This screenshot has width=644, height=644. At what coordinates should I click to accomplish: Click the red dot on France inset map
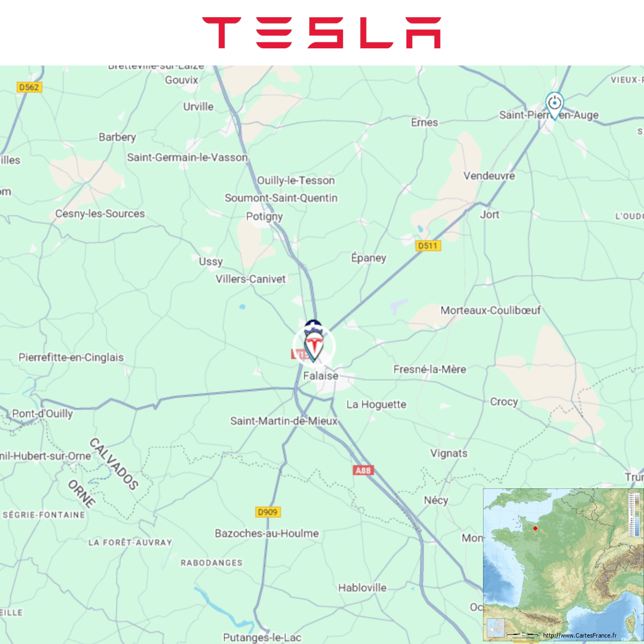[x=535, y=529]
